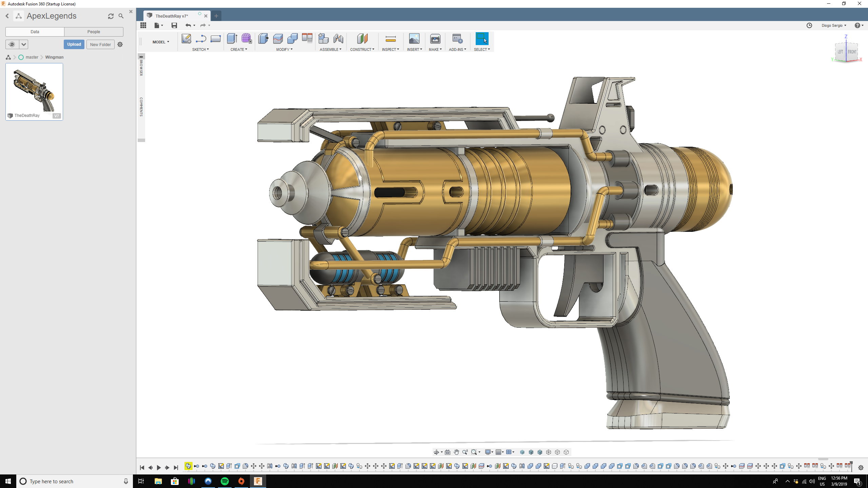Click the Insert decal image icon

click(414, 39)
